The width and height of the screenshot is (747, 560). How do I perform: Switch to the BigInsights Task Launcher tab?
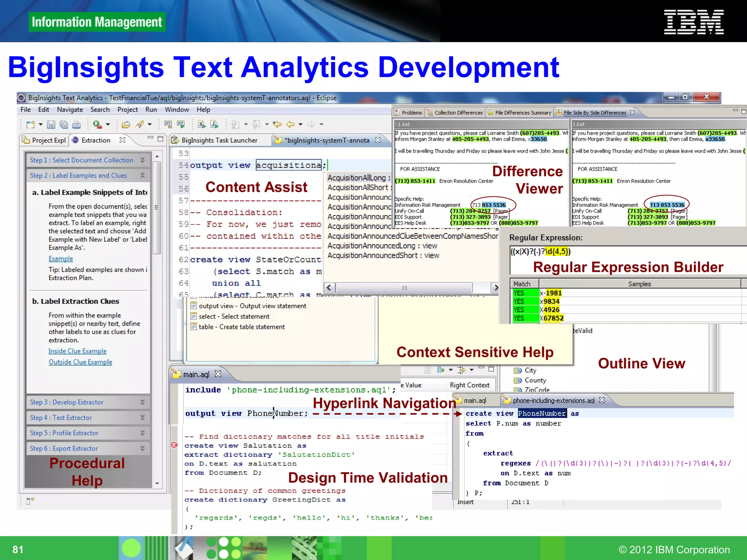pyautogui.click(x=219, y=140)
